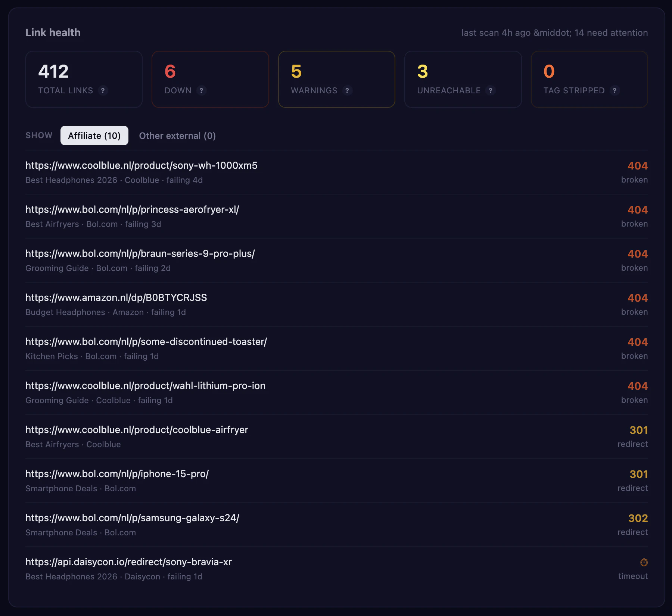The height and width of the screenshot is (616, 672).
Task: Click the timeout clock icon for daisycon link
Action: tap(644, 562)
